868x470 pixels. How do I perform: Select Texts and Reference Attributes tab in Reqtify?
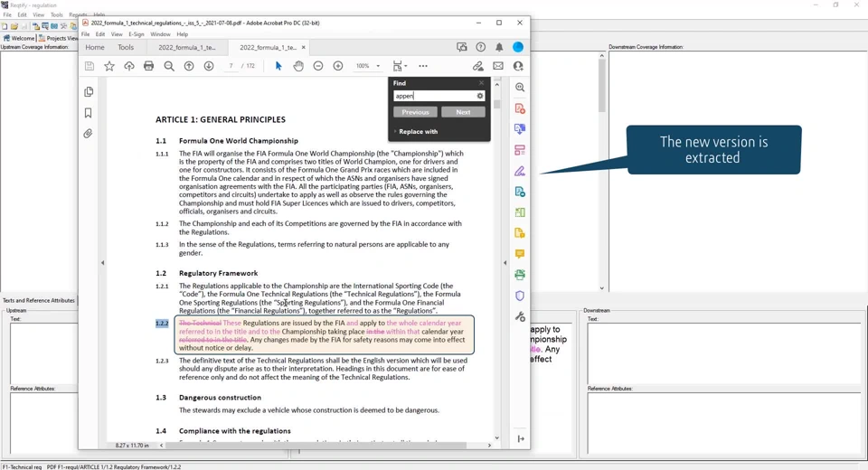[38, 300]
